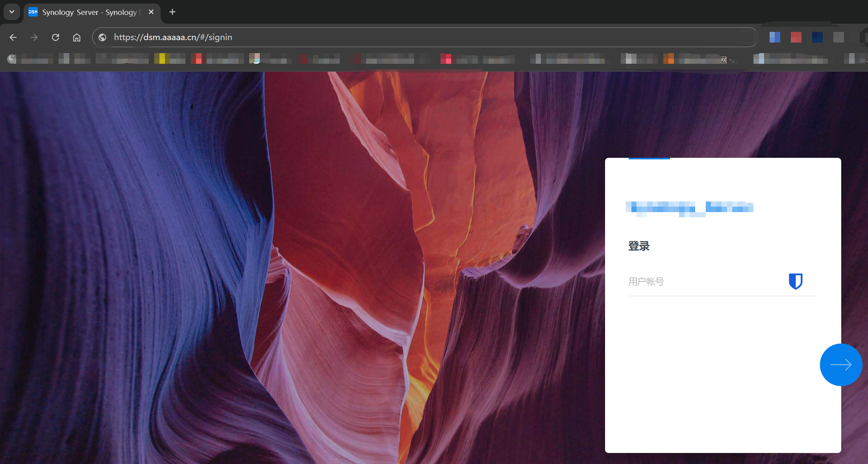868x464 pixels.
Task: View site information globe icon
Action: [x=102, y=37]
